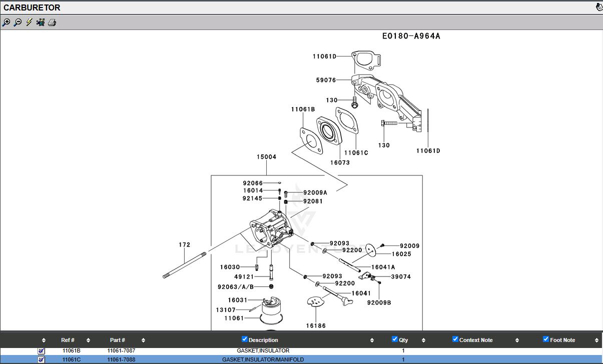Screen dimensions: 603x364
Task: Toggle the Foot Note column checkbox
Action: click(x=546, y=339)
